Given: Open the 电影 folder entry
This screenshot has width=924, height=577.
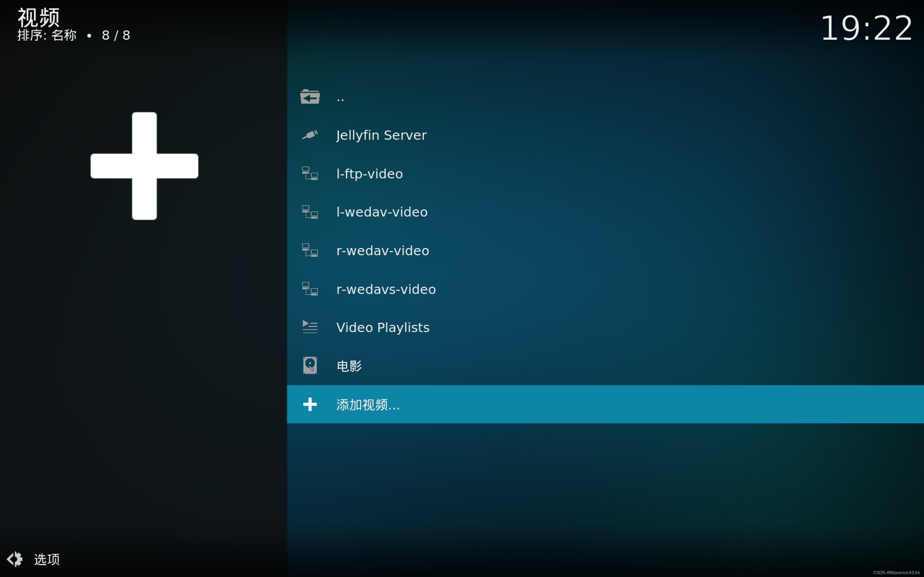Looking at the screenshot, I should tap(349, 366).
